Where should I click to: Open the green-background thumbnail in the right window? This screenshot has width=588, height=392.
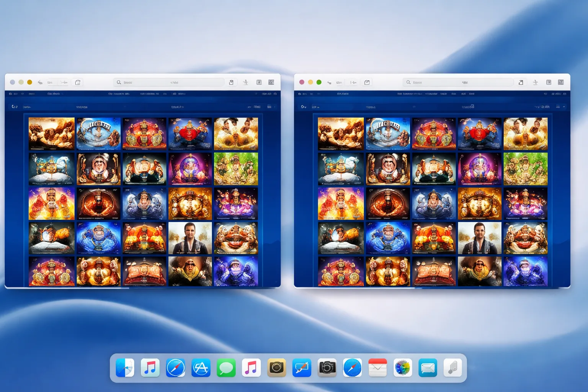click(526, 169)
